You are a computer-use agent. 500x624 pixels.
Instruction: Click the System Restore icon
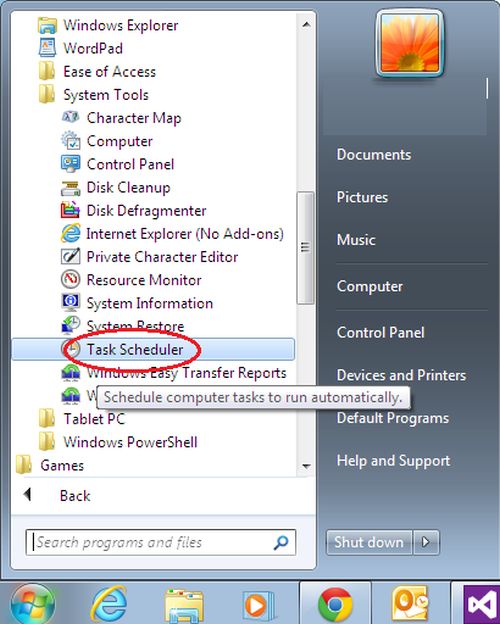coord(70,326)
